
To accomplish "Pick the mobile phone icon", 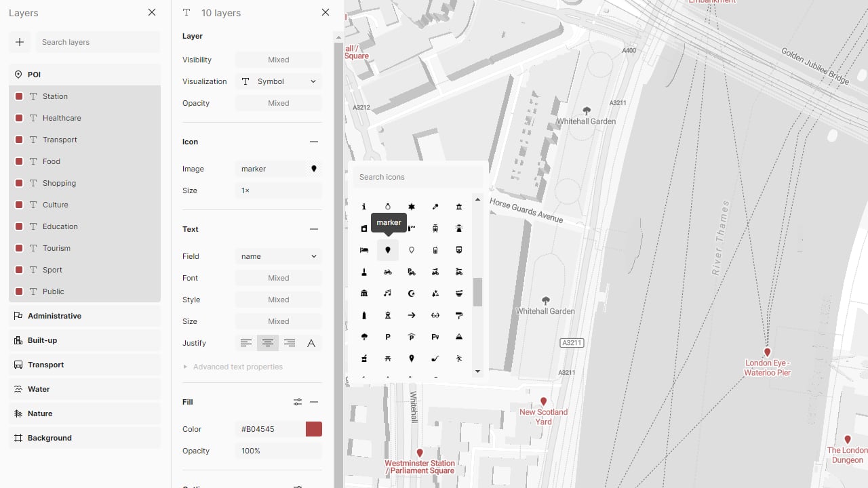I will [x=435, y=250].
